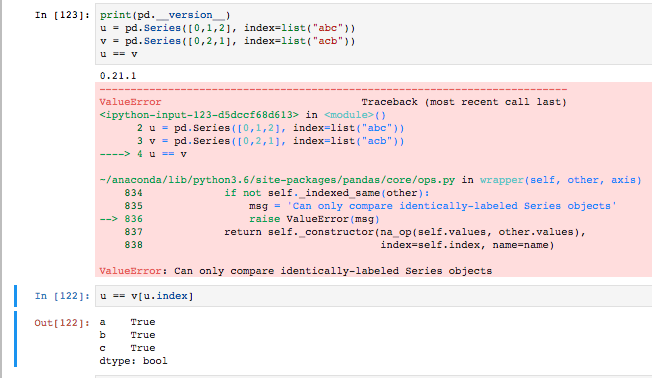The image size is (652, 378).
Task: Click the 'u == v' line in cell 123
Action: coord(119,54)
